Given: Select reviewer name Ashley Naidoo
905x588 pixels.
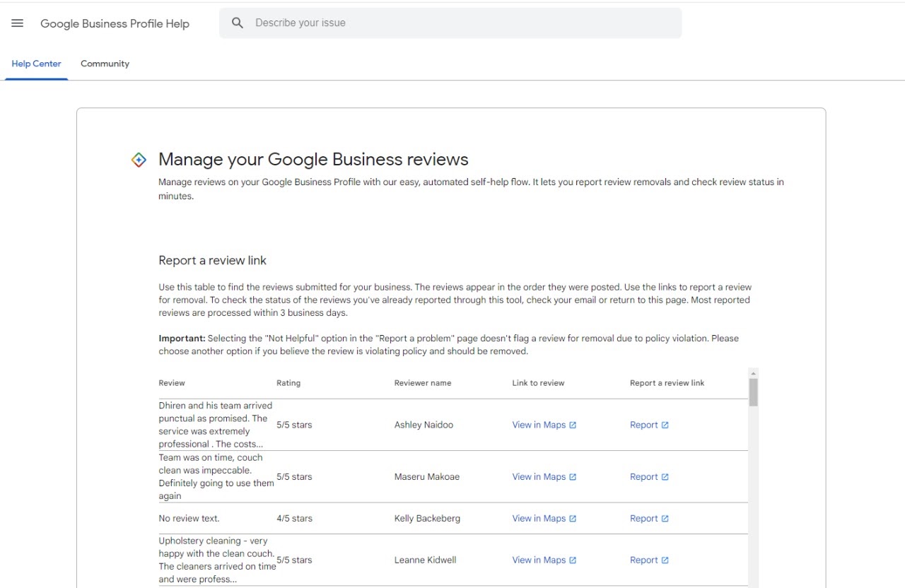Looking at the screenshot, I should tap(424, 425).
